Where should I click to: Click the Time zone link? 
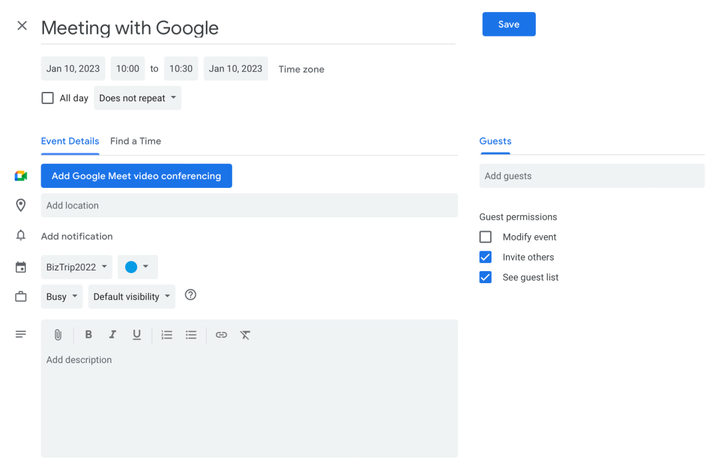301,69
